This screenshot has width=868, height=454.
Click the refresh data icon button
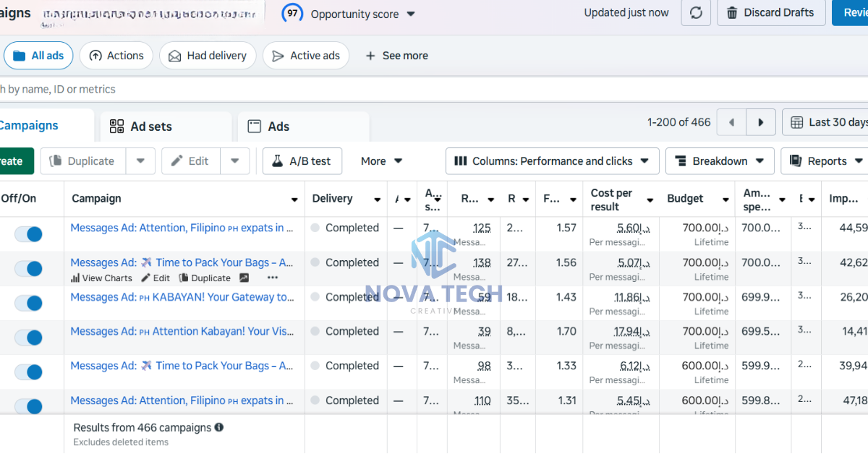[x=696, y=13]
